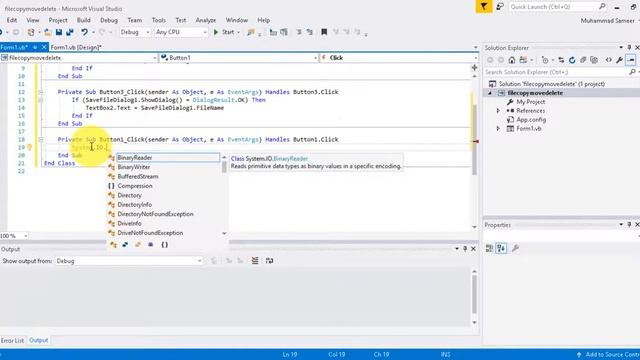Click the Start debugging button
640x360 pixels.
click(x=224, y=32)
